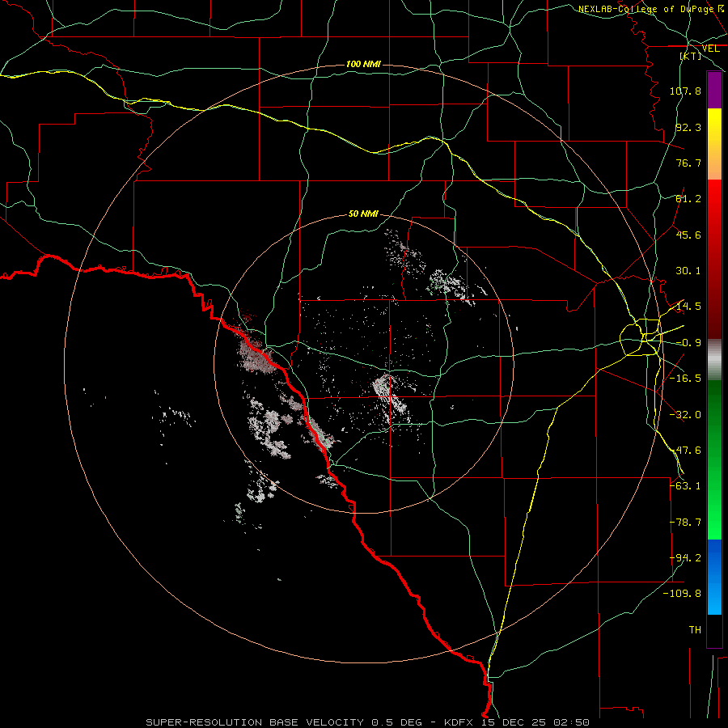Click the -63.1 velocity legend value
The width and height of the screenshot is (728, 728).
pyautogui.click(x=685, y=486)
